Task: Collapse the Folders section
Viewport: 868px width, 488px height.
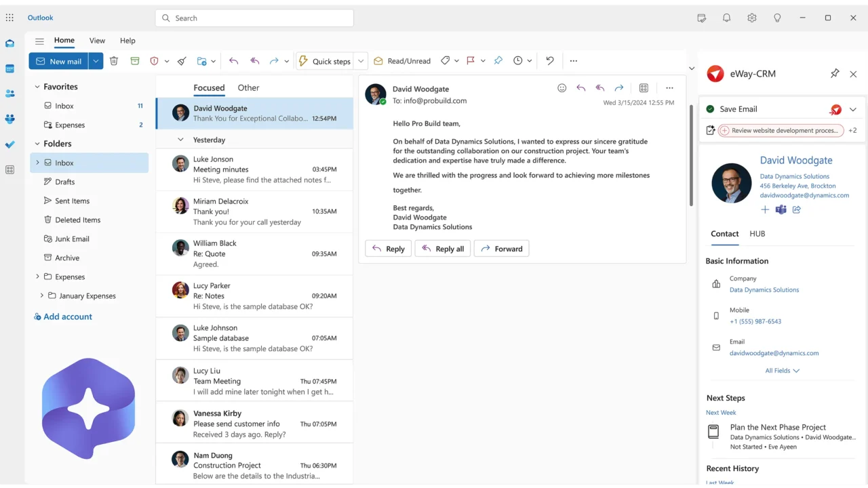Action: point(37,144)
